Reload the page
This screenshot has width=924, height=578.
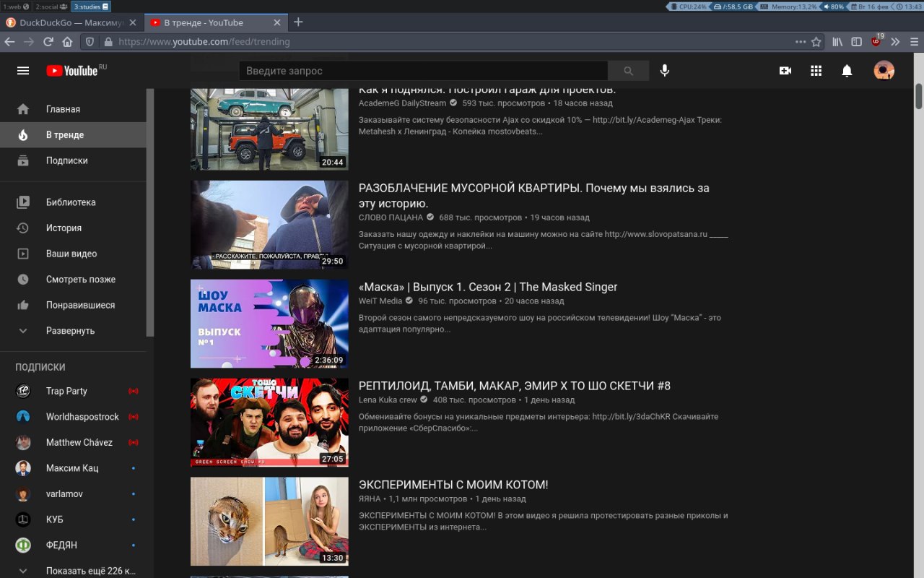[x=48, y=42]
